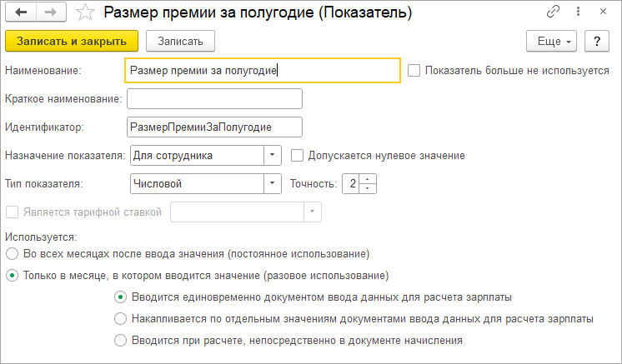Viewport: 622px width, 364px height.
Task: Decrease Точность value with down arrow
Action: [368, 188]
